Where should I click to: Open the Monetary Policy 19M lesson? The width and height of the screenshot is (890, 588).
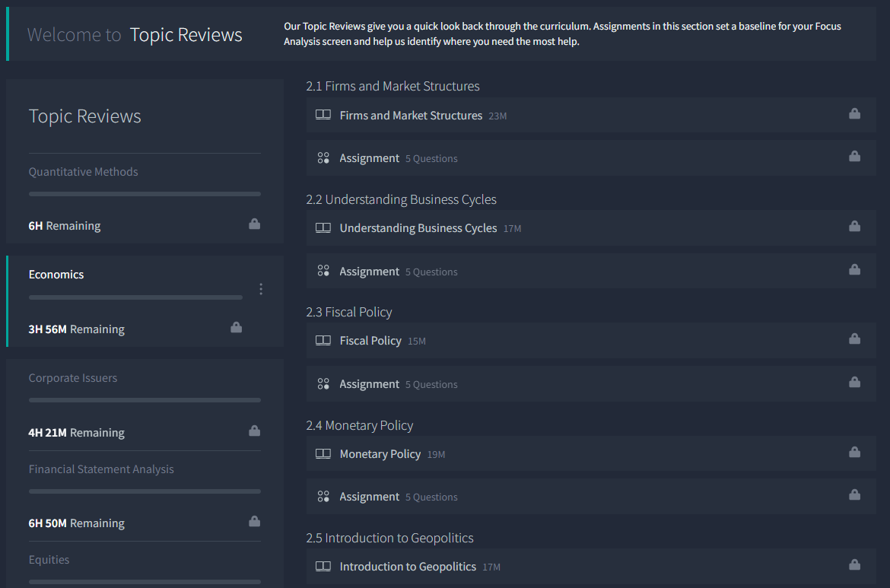point(380,454)
